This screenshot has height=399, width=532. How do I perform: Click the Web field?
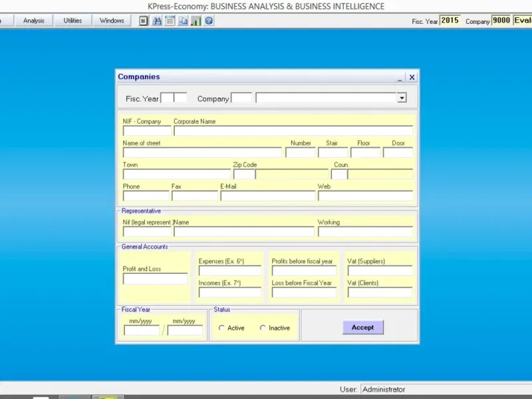365,196
